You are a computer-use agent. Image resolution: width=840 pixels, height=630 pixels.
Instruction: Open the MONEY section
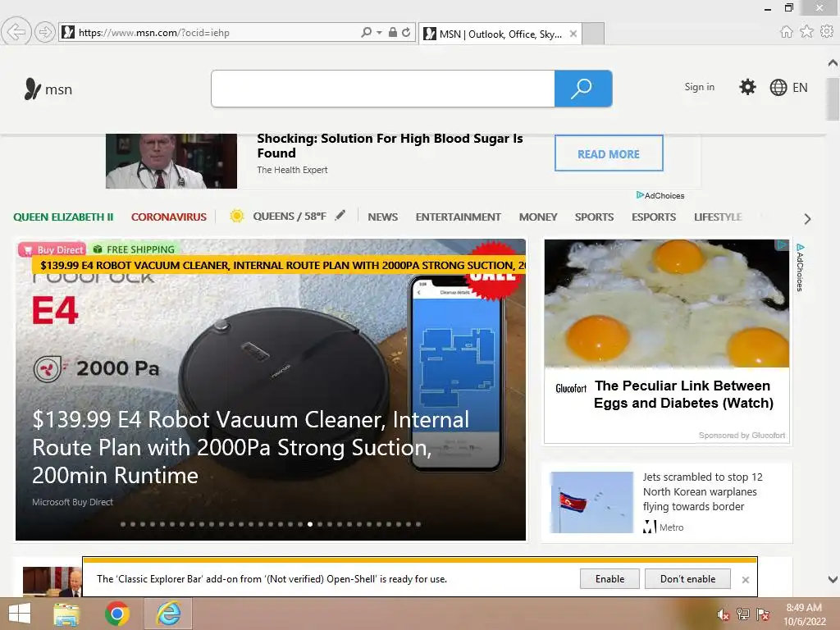pos(538,217)
